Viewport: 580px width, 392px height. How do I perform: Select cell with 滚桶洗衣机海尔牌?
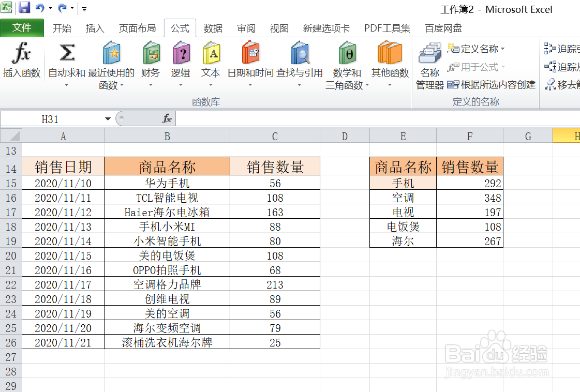167,342
